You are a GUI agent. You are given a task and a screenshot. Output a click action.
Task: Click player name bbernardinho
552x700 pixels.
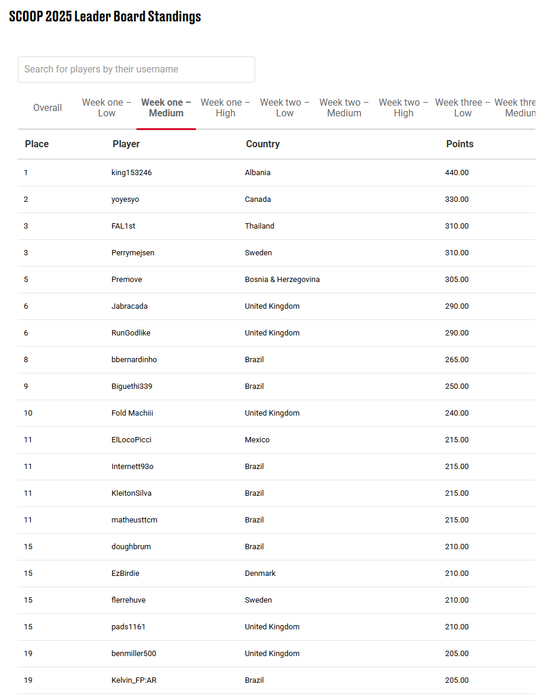click(x=134, y=359)
